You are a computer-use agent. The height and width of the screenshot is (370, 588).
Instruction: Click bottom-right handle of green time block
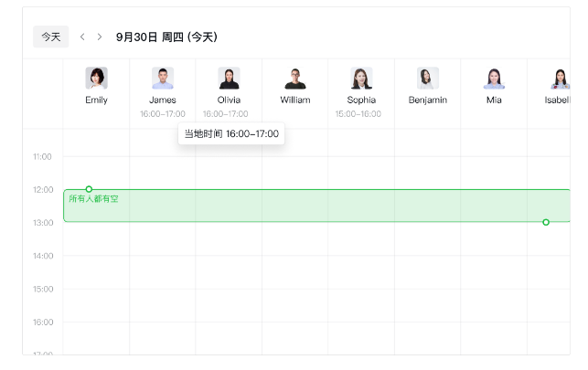pos(546,222)
